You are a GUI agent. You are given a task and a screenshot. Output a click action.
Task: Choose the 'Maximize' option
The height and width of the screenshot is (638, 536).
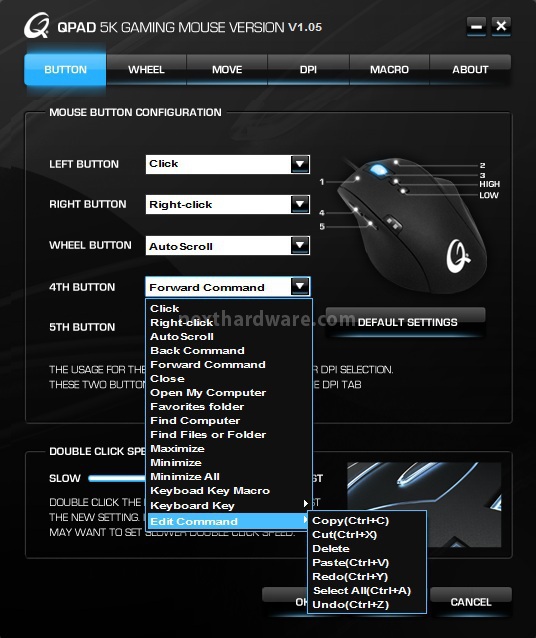click(229, 448)
